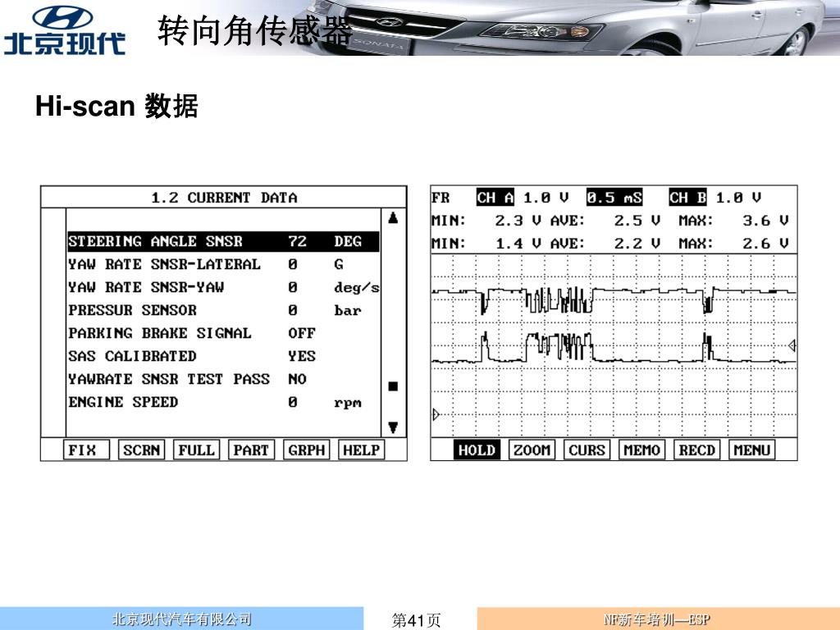Image resolution: width=840 pixels, height=630 pixels.
Task: Click the MAX: 2.6 V reading
Action: point(733,244)
